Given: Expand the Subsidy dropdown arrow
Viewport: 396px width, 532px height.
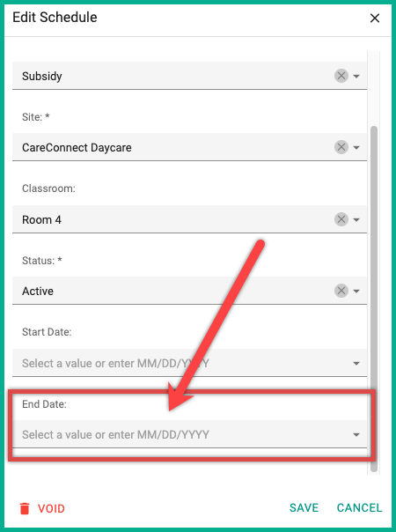Looking at the screenshot, I should pos(356,77).
